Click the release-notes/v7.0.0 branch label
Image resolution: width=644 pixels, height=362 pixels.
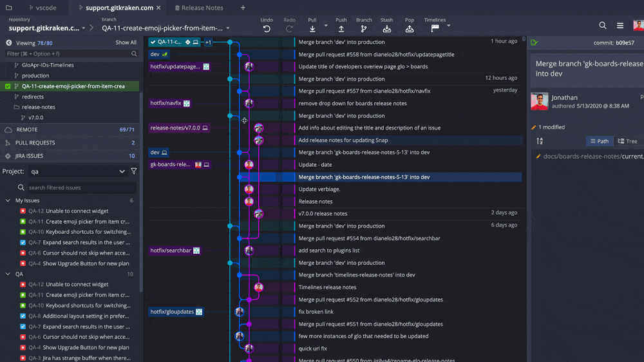pyautogui.click(x=179, y=128)
